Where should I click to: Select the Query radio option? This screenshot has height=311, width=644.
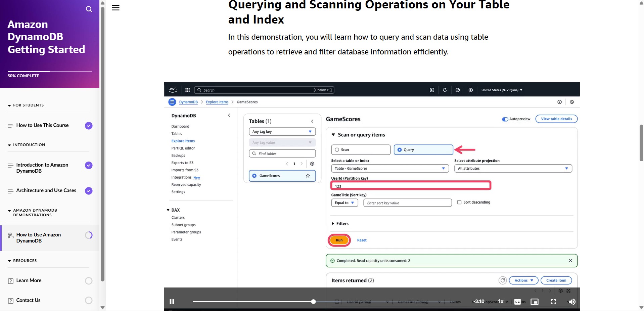point(423,150)
